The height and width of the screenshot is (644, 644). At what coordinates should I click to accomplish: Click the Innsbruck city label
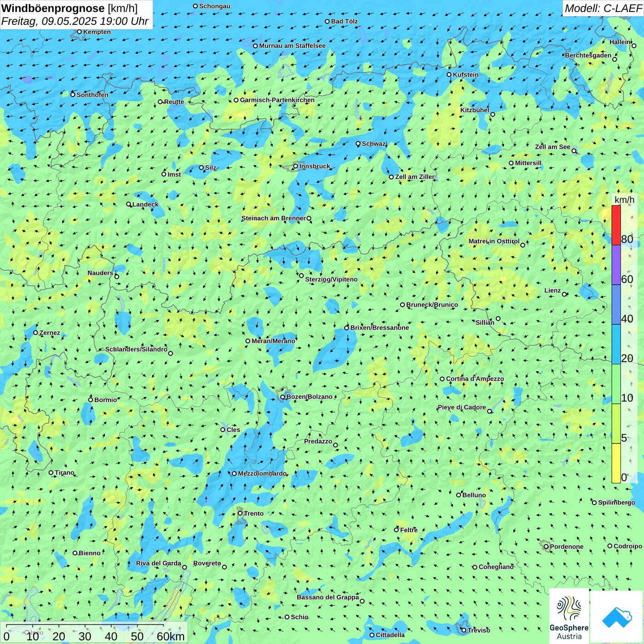[x=315, y=166]
